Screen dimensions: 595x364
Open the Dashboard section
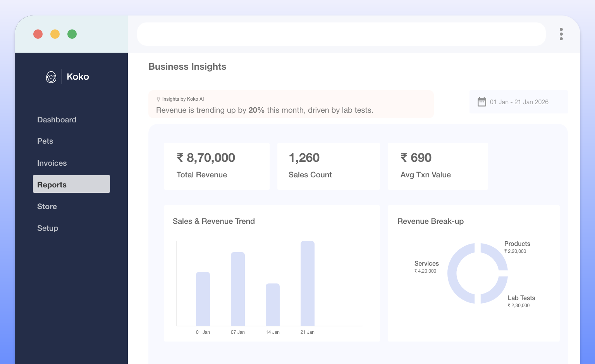57,120
